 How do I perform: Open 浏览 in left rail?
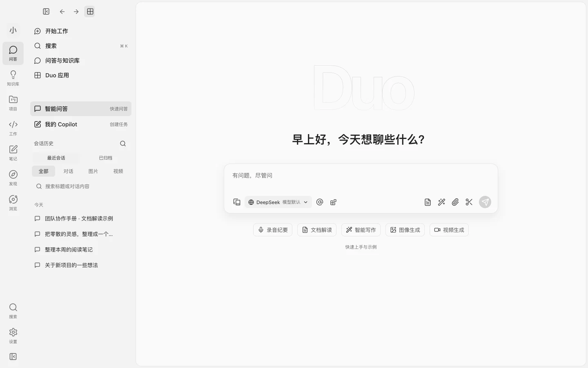coord(13,203)
